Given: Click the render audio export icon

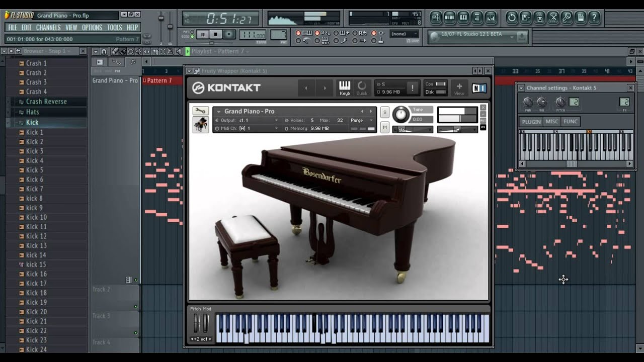Looking at the screenshot, I should (x=539, y=17).
